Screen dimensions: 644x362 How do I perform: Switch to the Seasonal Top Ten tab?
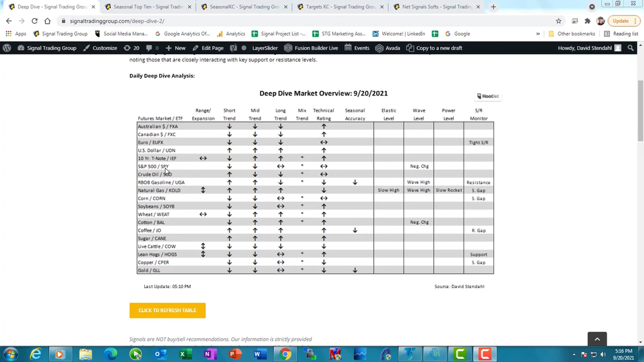click(x=148, y=7)
